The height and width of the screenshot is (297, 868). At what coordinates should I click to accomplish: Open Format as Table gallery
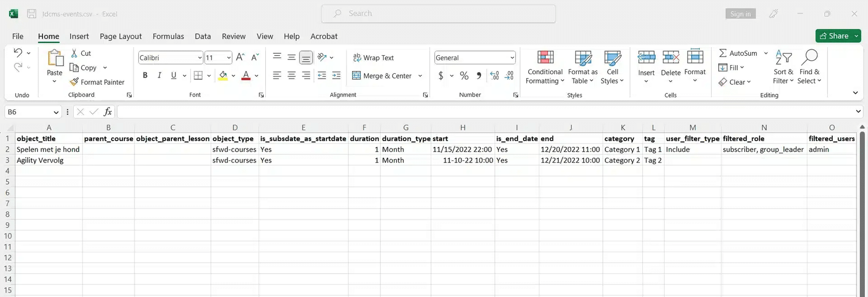[x=583, y=67]
